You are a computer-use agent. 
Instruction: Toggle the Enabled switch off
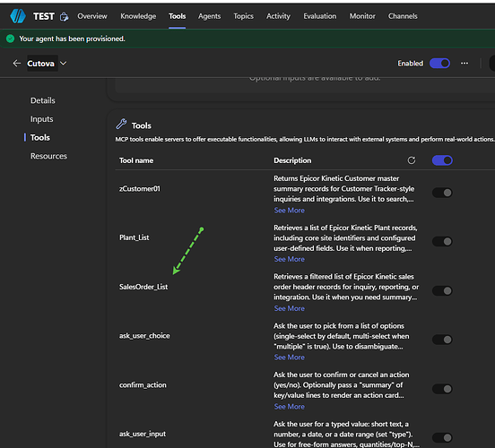point(439,63)
